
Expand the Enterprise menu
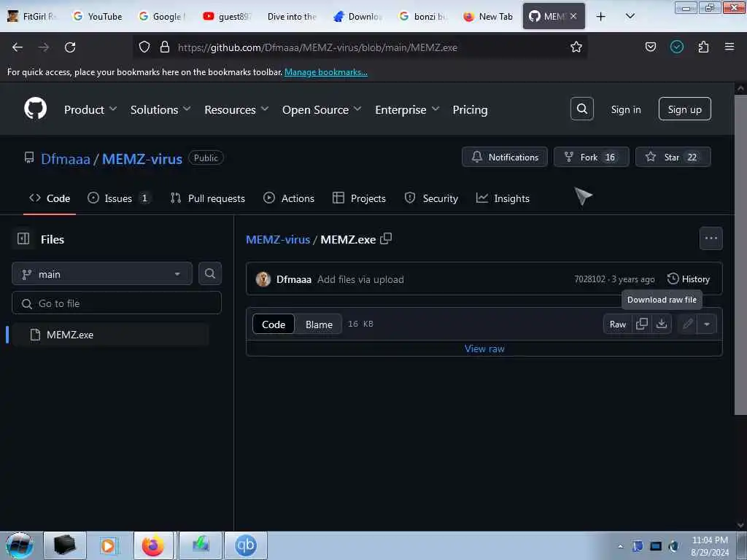click(407, 109)
